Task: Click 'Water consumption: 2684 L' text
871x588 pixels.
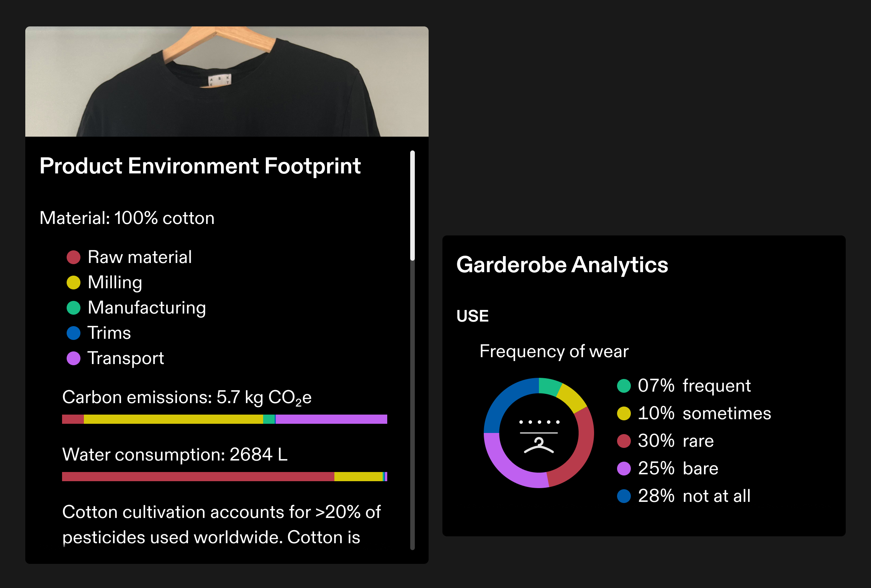Action: pos(175,455)
